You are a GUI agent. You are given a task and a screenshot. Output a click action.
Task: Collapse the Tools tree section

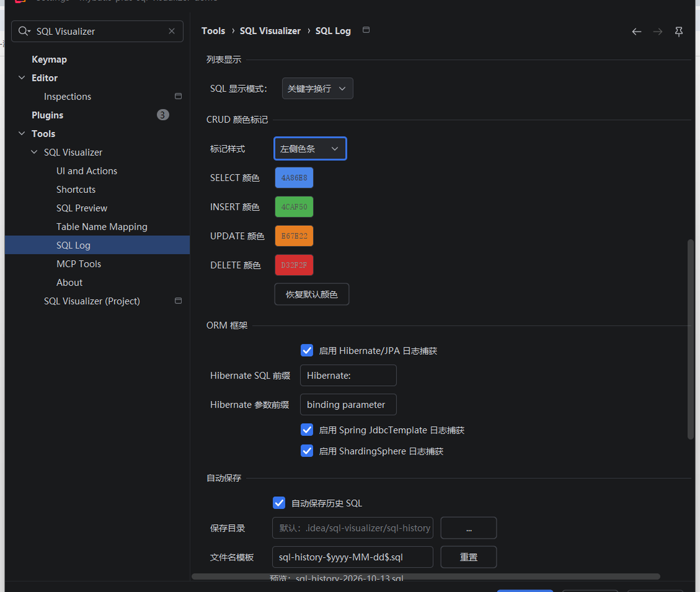[21, 134]
